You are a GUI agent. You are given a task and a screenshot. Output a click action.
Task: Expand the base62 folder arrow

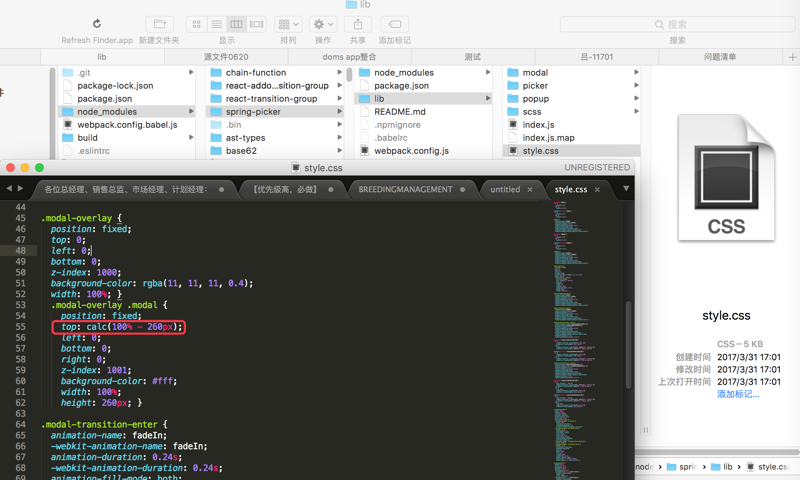(339, 150)
